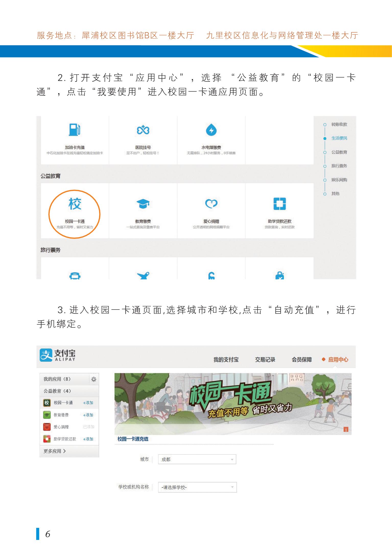The width and height of the screenshot is (392, 558).
Task: Switch to the 我的支付宝 tab
Action: click(x=226, y=360)
